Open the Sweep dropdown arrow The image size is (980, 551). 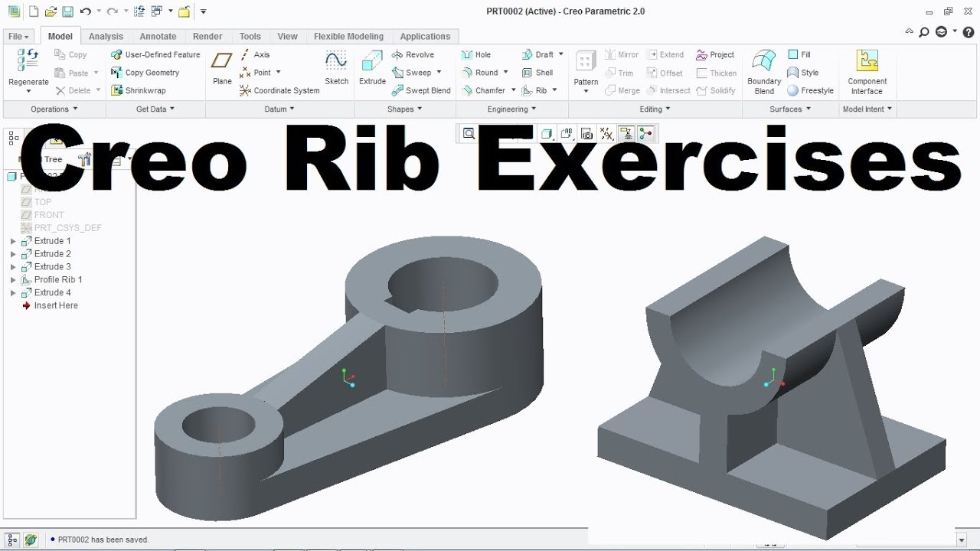tap(439, 73)
